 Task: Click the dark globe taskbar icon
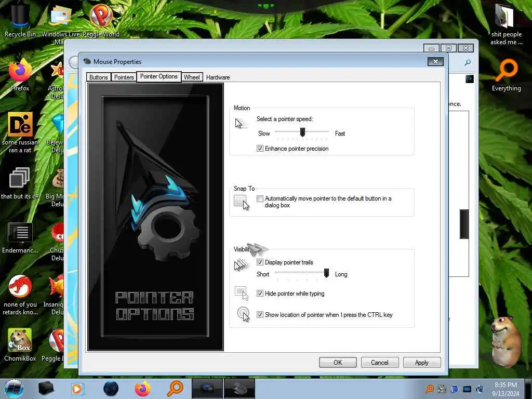click(111, 389)
